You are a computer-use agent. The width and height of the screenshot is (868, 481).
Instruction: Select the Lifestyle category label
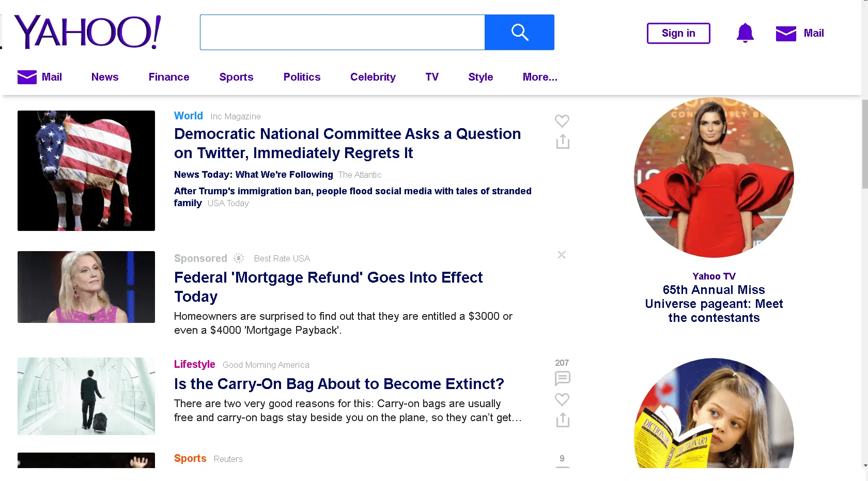pyautogui.click(x=194, y=364)
